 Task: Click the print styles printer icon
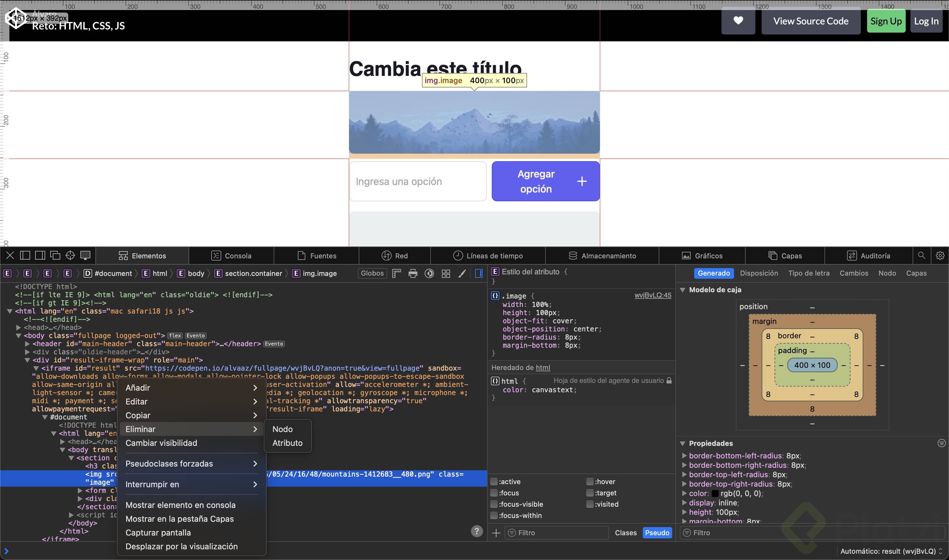click(413, 274)
